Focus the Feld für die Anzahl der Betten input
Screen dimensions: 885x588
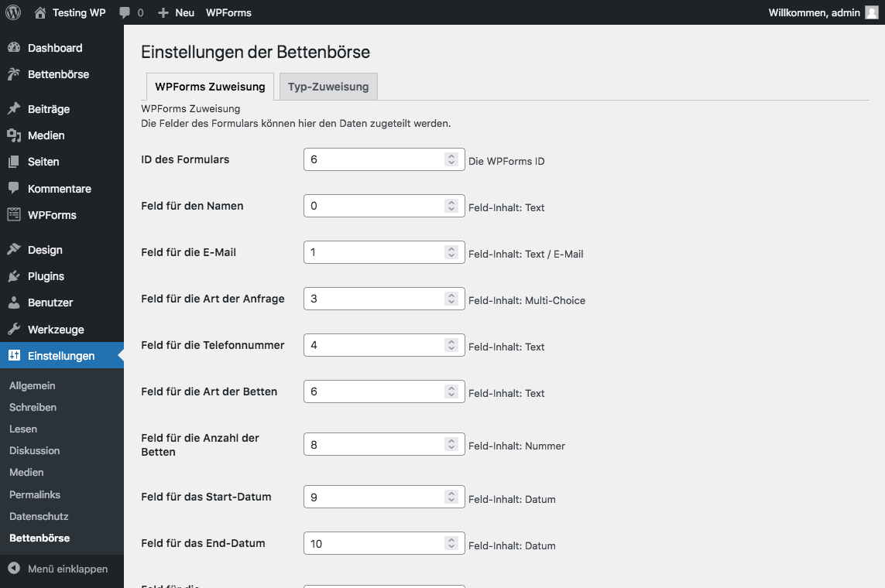[384, 444]
